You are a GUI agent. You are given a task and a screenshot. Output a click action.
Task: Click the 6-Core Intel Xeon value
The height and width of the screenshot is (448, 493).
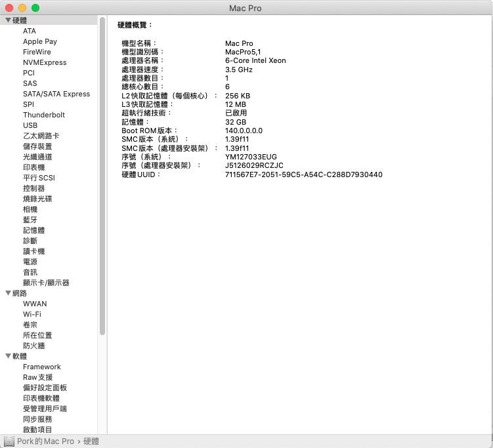point(255,60)
